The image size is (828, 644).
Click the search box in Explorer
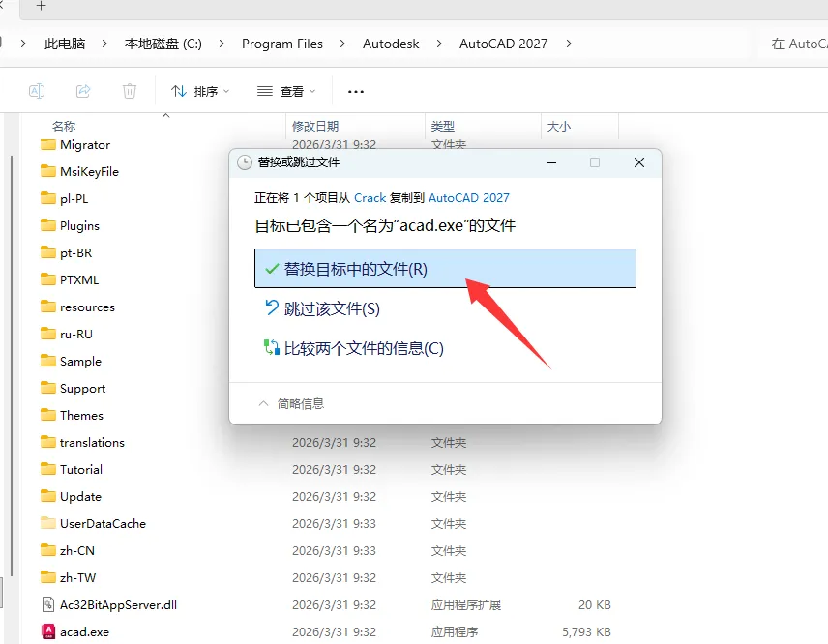(794, 44)
